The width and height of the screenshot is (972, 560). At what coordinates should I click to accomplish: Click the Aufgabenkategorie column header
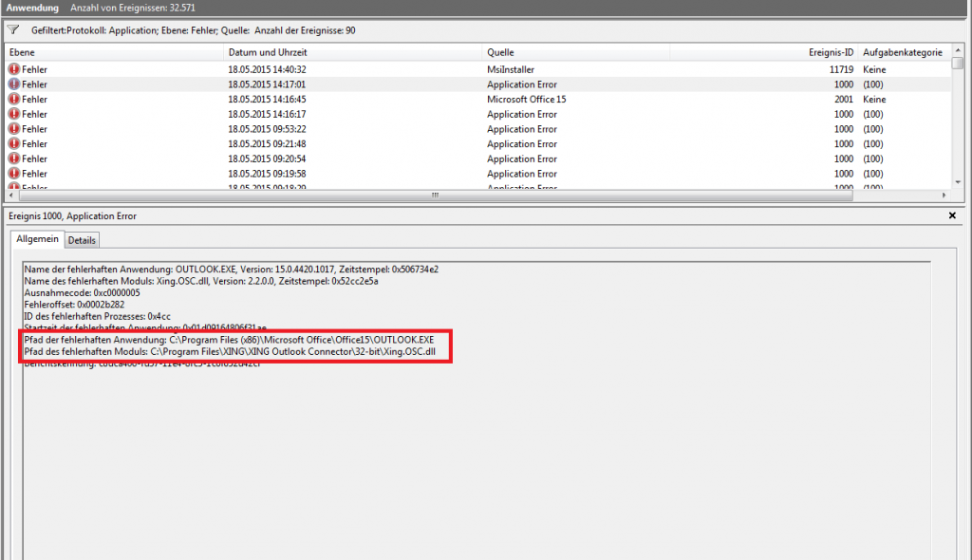click(902, 52)
